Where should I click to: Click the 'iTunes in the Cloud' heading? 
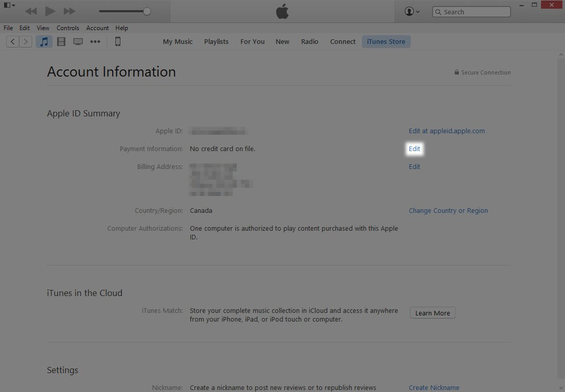85,293
